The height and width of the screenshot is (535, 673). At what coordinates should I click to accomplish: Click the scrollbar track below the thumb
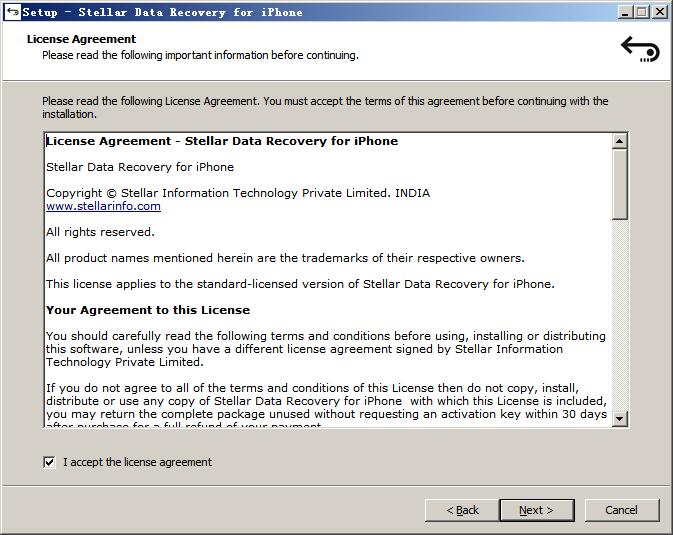[x=620, y=315]
